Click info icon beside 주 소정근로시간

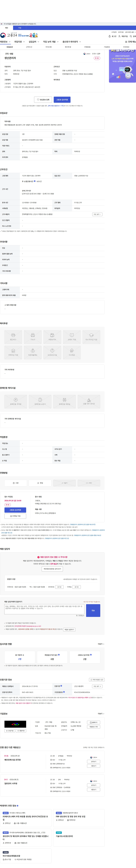point(34,181)
